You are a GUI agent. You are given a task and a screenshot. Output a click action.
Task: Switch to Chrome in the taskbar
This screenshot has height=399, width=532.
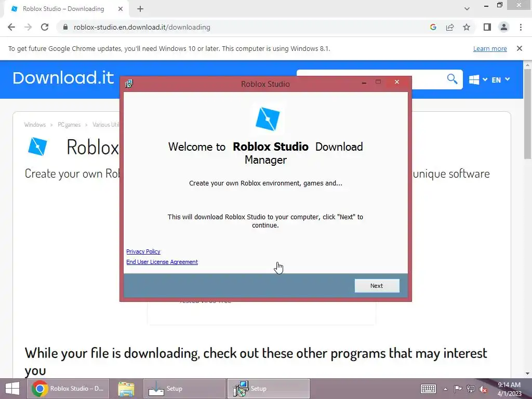point(68,389)
